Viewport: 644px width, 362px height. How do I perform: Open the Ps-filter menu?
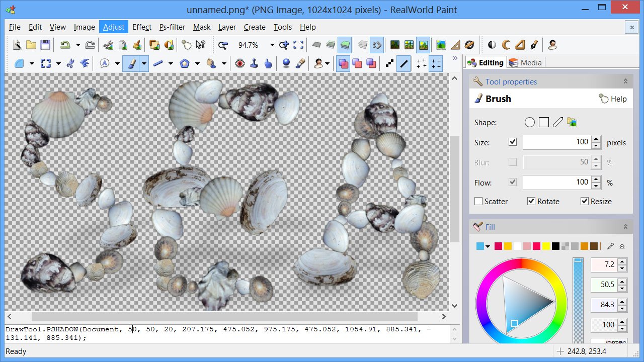click(172, 27)
